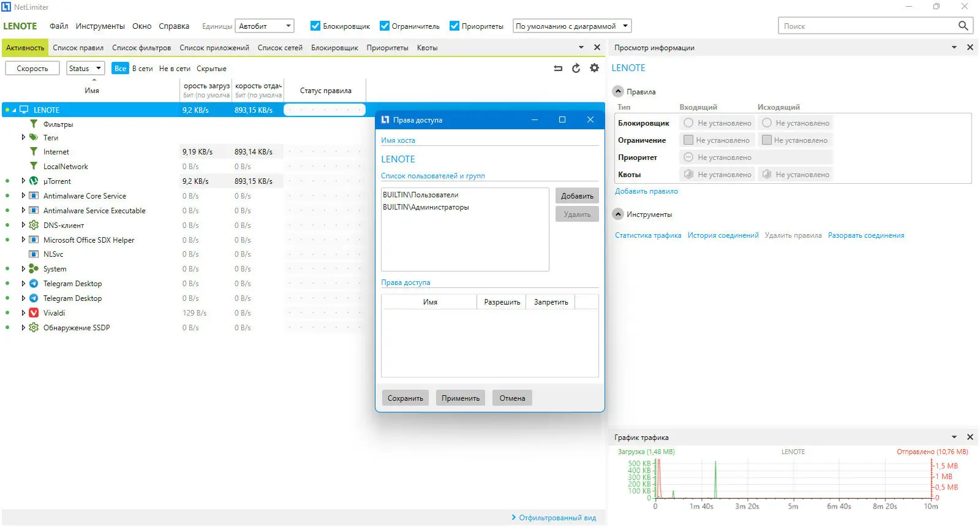This screenshot has width=980, height=527.
Task: Switch to the Список приложений tab
Action: click(x=214, y=47)
